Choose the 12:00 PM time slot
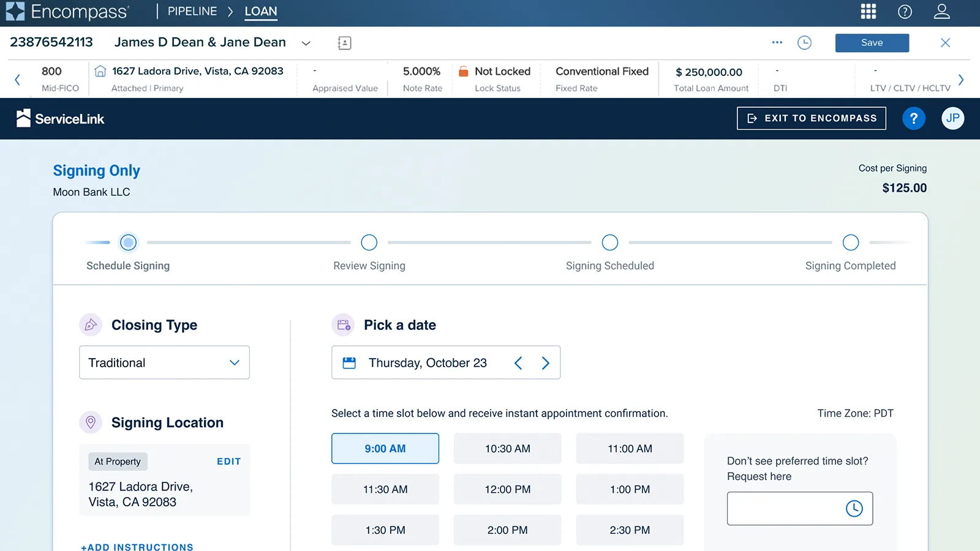This screenshot has width=980, height=551. [x=507, y=489]
